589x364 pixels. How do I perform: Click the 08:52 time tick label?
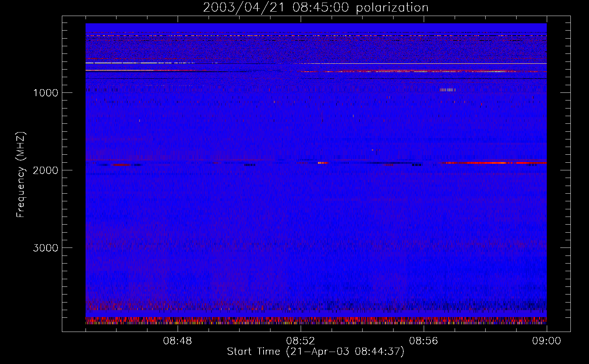click(300, 341)
